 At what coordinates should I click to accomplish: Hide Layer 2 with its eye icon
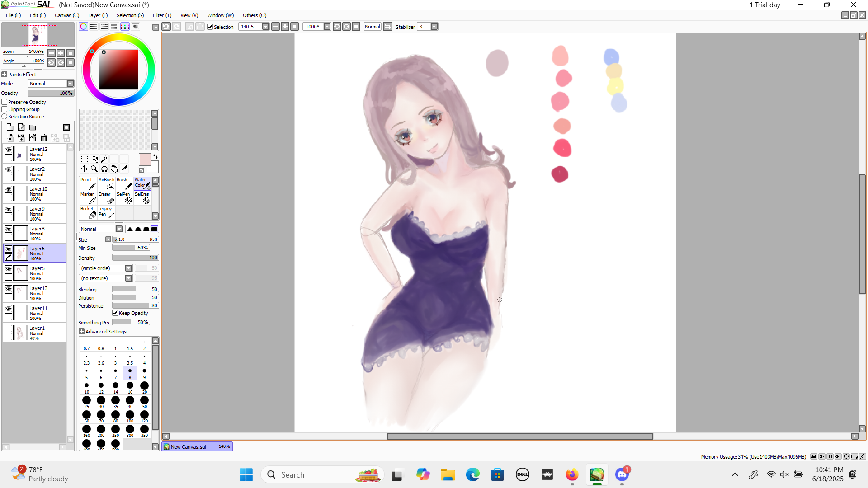coord(8,169)
